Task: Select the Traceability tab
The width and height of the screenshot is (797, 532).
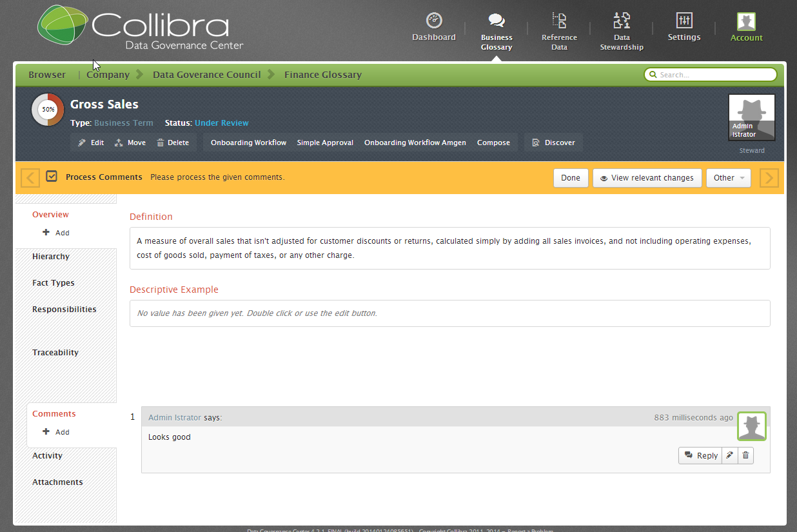Action: [55, 353]
